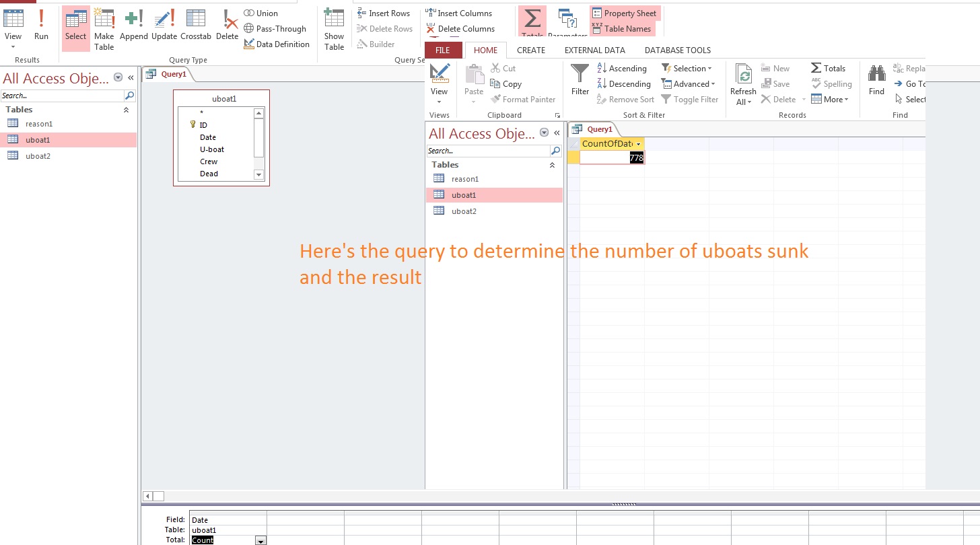Open the All Access Objects menu in design window
The image size is (980, 545).
click(118, 77)
